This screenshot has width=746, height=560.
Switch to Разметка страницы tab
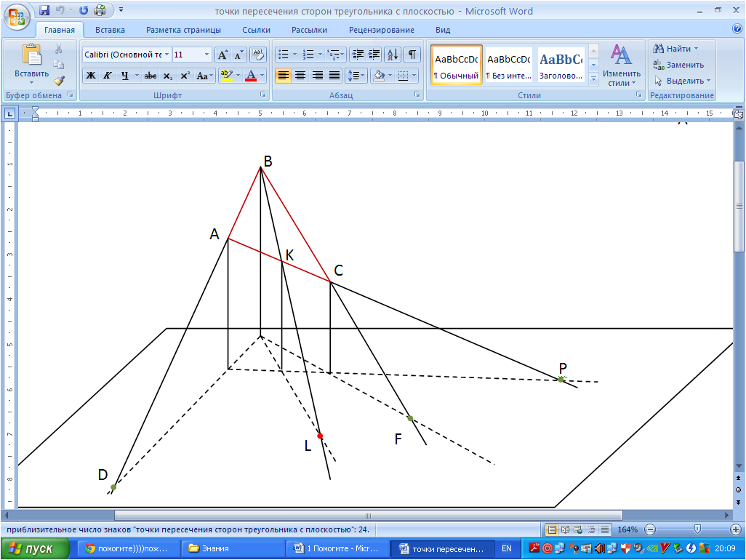point(183,30)
